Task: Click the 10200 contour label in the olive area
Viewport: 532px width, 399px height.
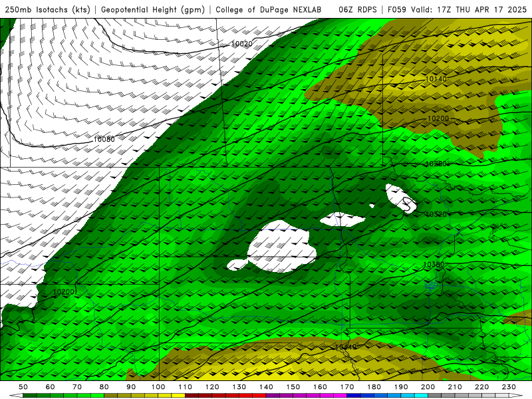Action: 438,118
